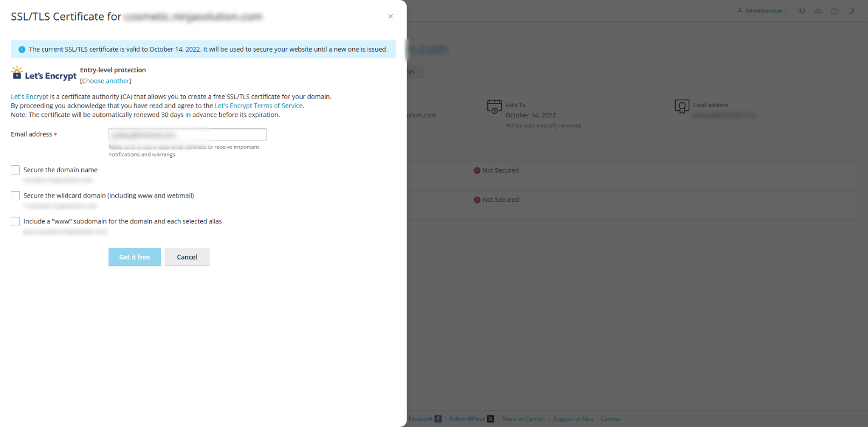The width and height of the screenshot is (868, 427).
Task: Click the Valid To calendar icon
Action: click(x=494, y=107)
